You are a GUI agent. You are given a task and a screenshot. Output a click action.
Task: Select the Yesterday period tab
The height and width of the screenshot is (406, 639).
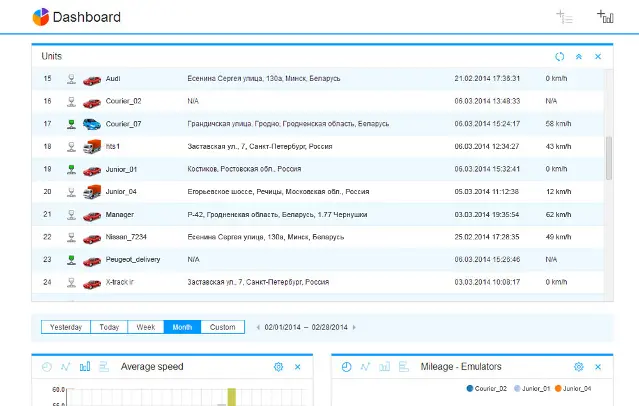pyautogui.click(x=66, y=327)
